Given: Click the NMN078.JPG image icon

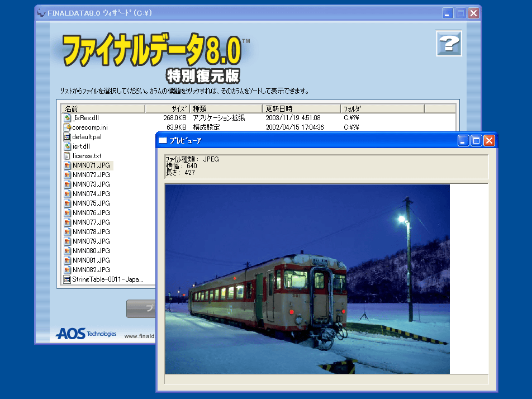Looking at the screenshot, I should click(67, 232).
